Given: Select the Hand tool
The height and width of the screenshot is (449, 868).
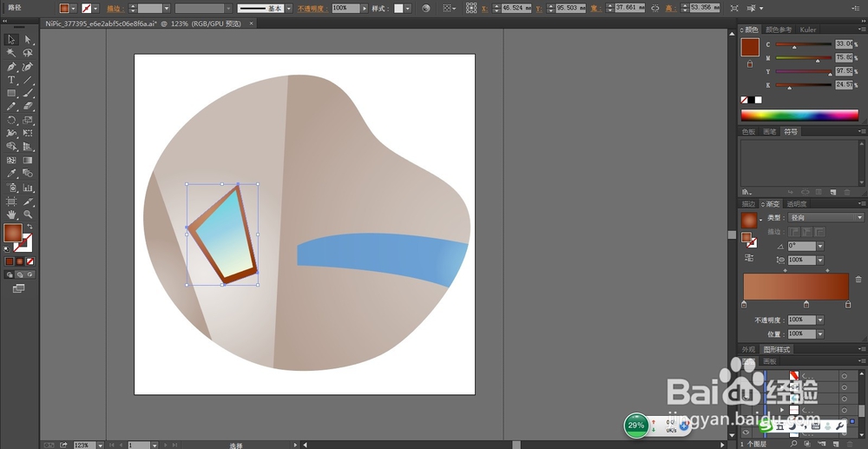Looking at the screenshot, I should tap(11, 215).
